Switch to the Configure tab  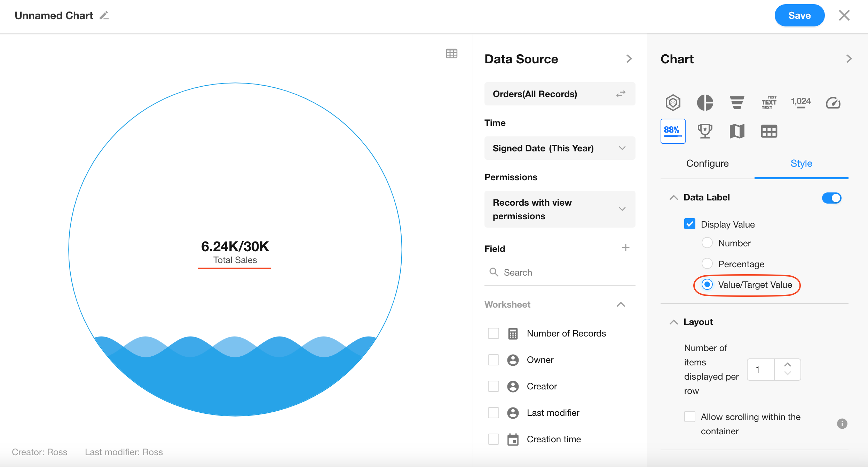coord(707,164)
